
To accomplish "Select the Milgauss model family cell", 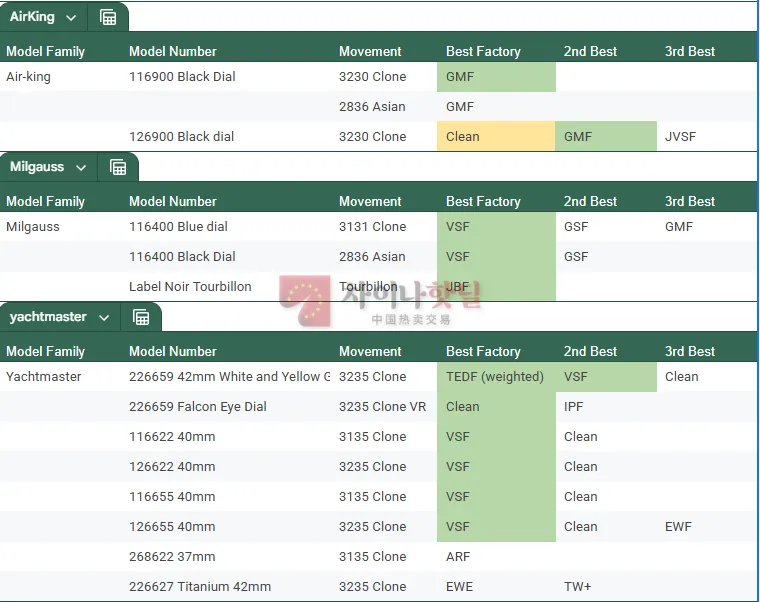I will [32, 227].
